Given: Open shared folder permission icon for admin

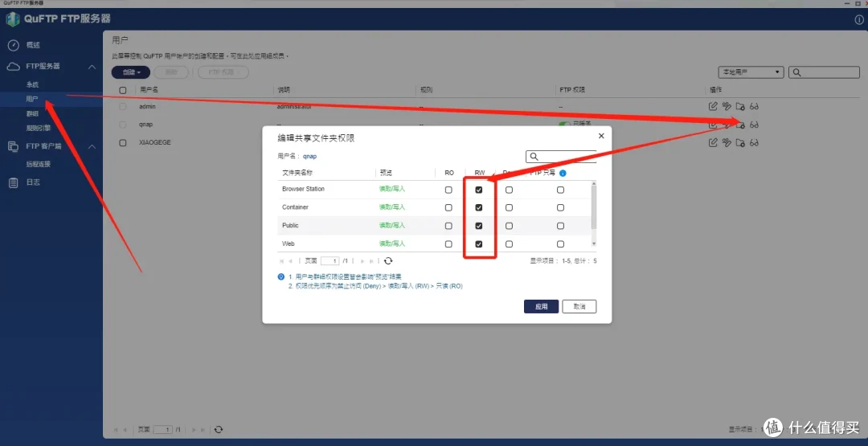Looking at the screenshot, I should point(740,106).
